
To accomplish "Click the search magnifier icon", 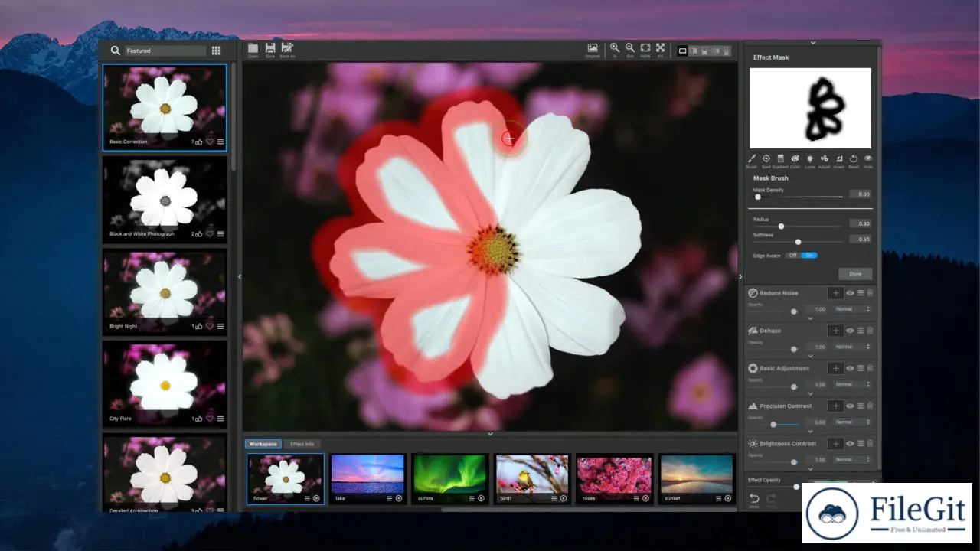I will [115, 51].
